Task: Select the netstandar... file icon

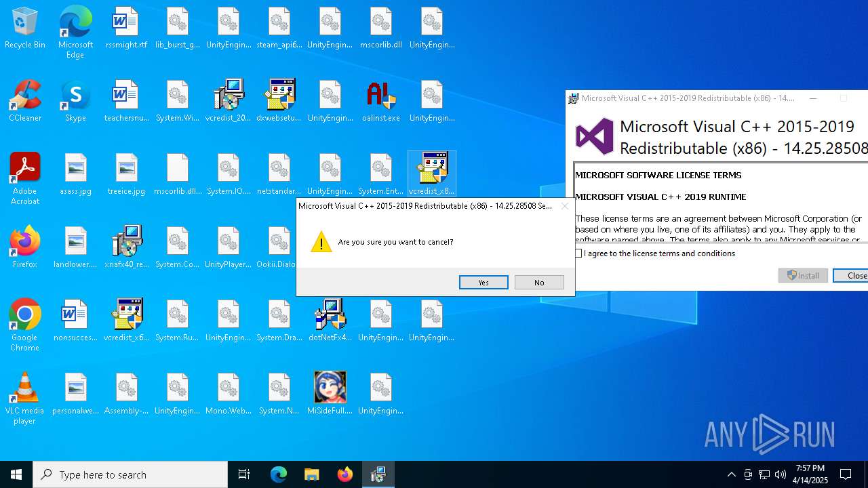Action: click(x=279, y=175)
